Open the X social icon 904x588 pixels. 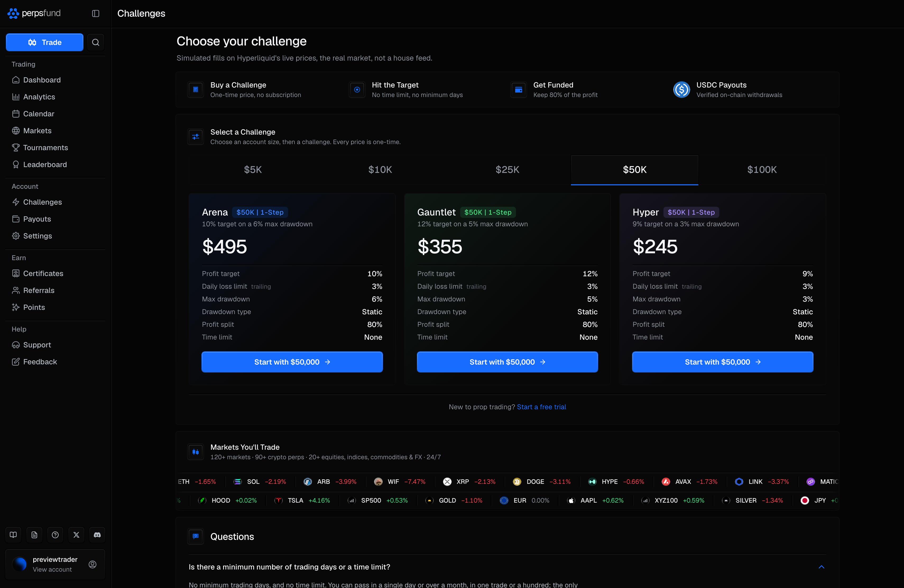point(76,535)
